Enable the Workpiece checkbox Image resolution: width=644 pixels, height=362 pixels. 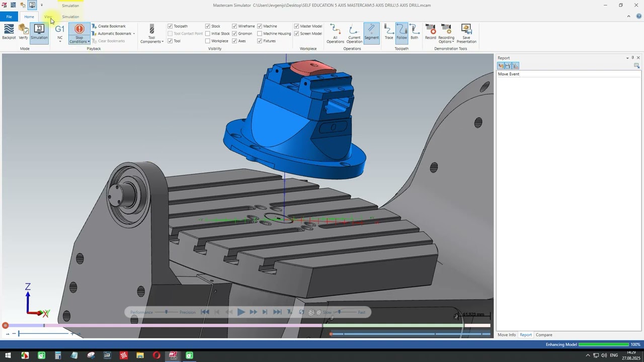(x=208, y=41)
